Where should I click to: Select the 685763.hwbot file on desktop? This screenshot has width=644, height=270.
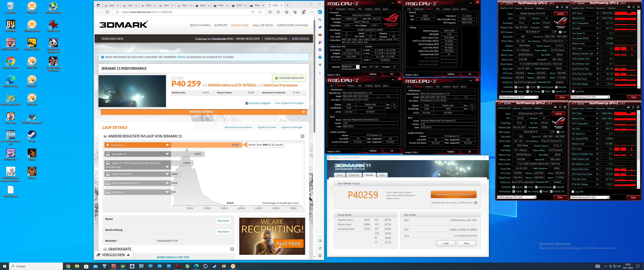point(10,191)
